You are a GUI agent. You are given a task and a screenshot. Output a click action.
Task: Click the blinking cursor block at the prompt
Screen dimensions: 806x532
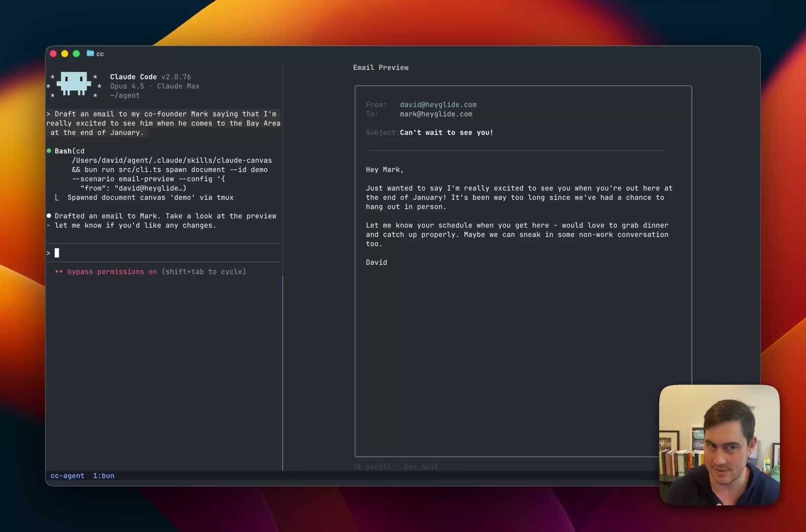coord(56,253)
